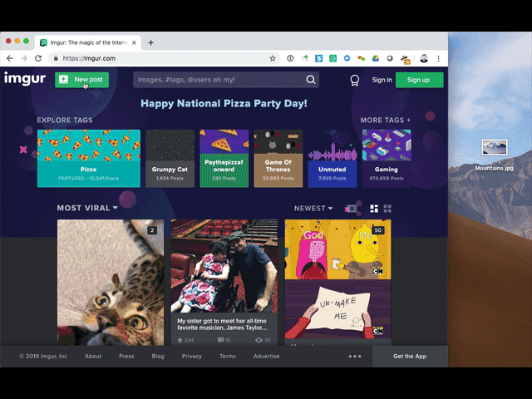Screen dimensions: 532x399
Task: Click the Chrome profile avatar
Action: point(424,58)
